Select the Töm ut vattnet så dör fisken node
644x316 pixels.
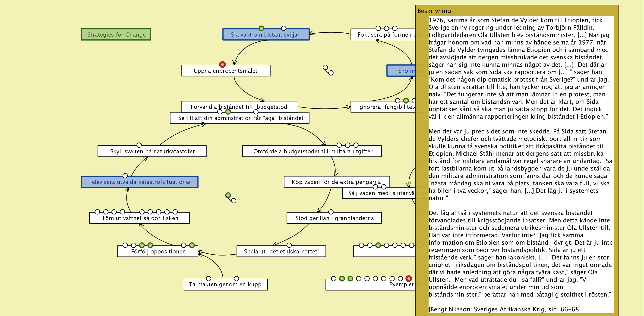[x=140, y=218]
